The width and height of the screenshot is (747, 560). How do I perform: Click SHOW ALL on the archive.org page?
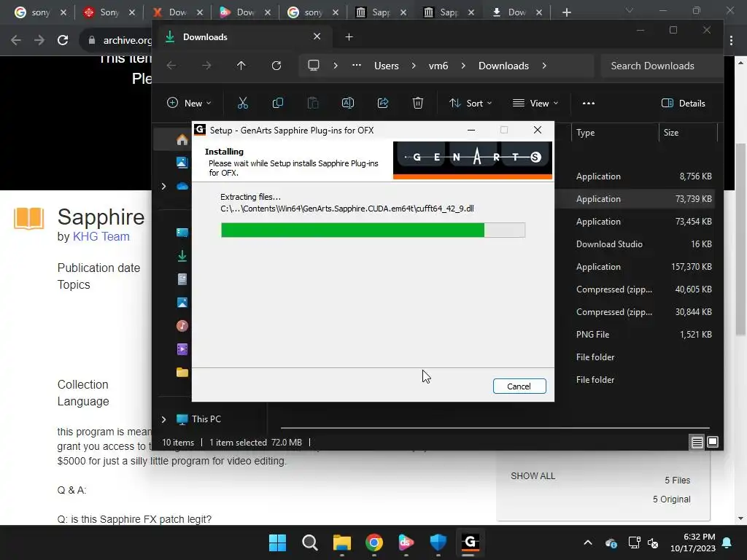533,475
